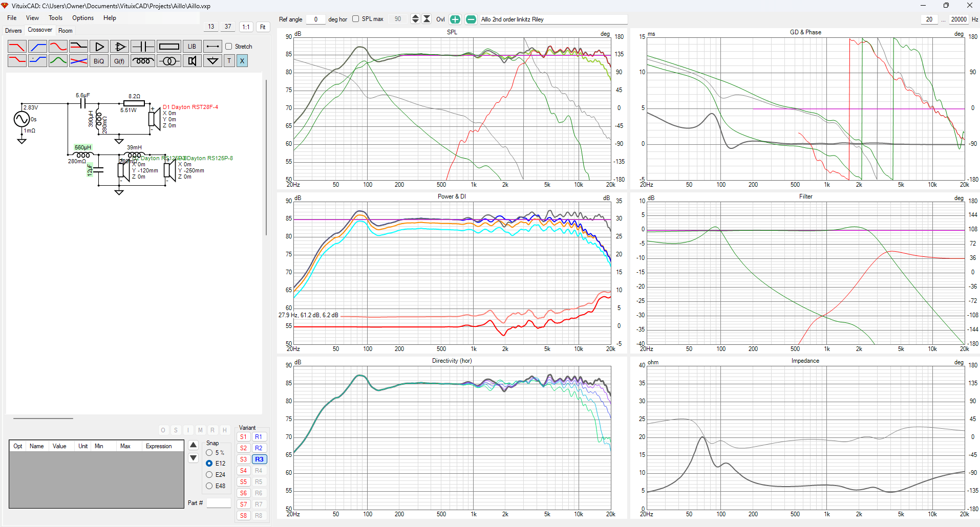Add a high-pass filter block (blue slope)
The width and height of the screenshot is (980, 527).
pos(37,47)
